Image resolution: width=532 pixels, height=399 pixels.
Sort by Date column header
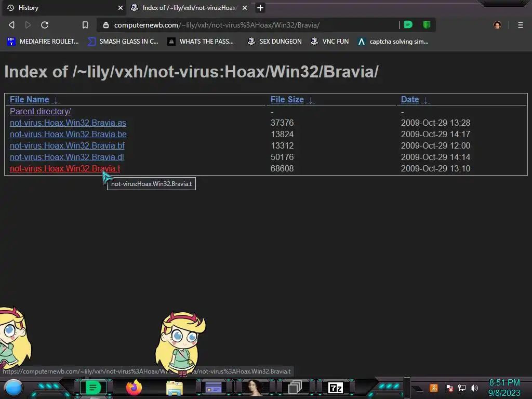point(410,99)
